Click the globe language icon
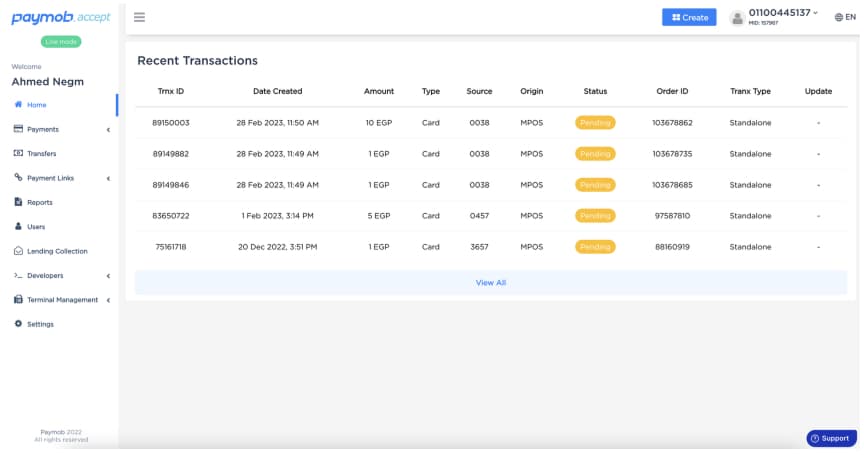The height and width of the screenshot is (455, 864). [839, 17]
